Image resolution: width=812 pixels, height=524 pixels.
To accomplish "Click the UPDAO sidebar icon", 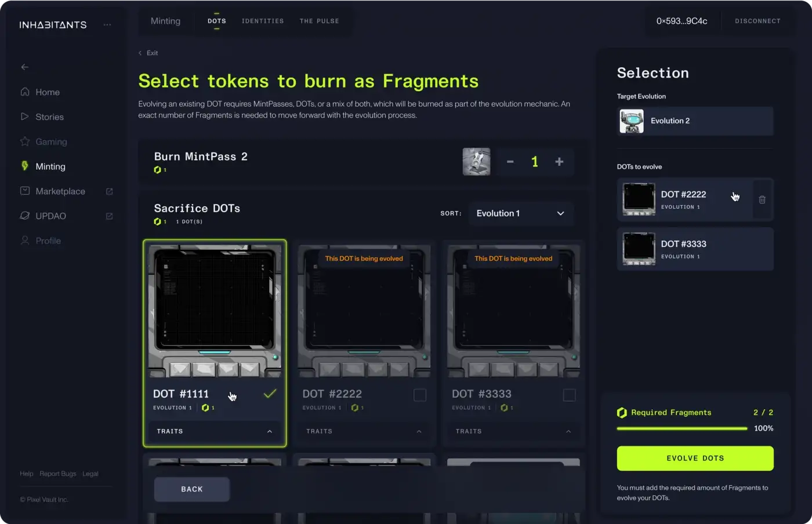I will coord(25,216).
